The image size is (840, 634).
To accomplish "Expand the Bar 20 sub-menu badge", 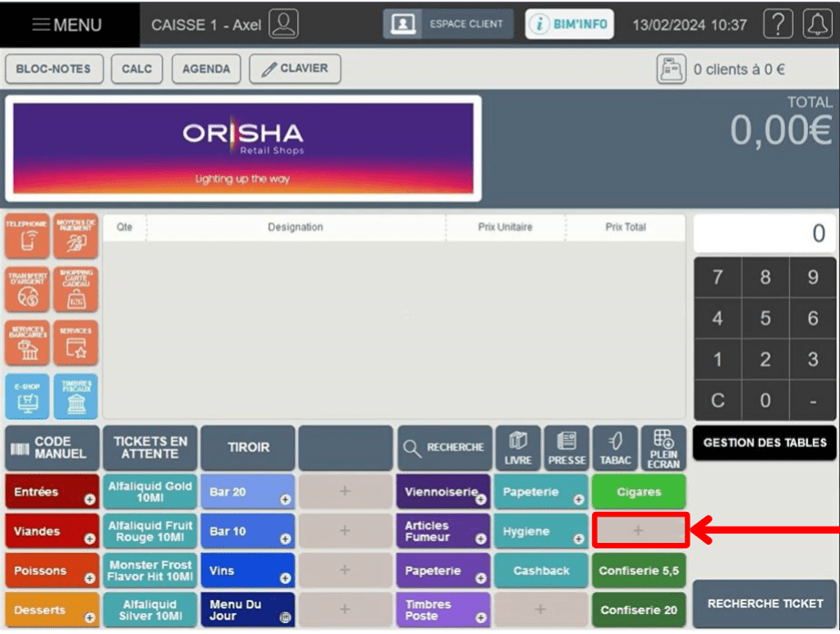I will pyautogui.click(x=285, y=499).
